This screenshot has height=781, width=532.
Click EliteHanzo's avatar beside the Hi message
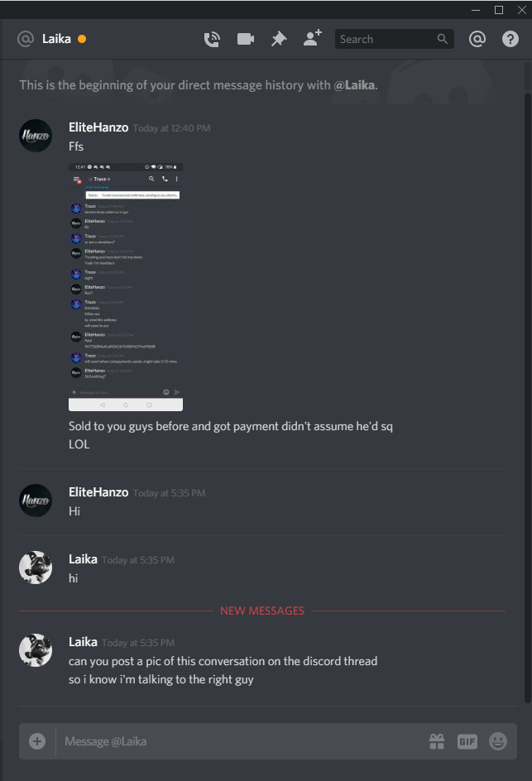pyautogui.click(x=36, y=500)
